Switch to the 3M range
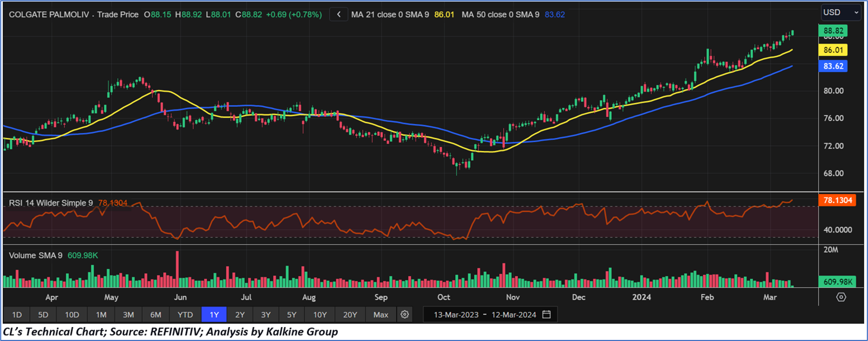 click(128, 315)
